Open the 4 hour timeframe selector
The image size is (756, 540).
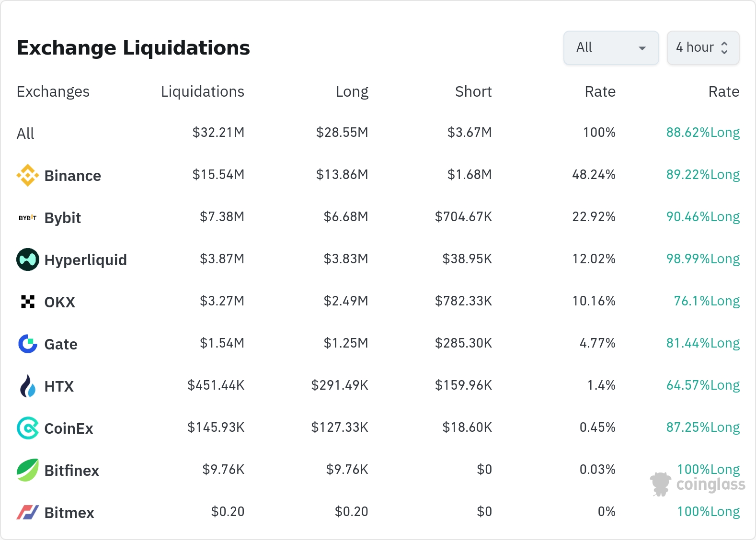[703, 48]
